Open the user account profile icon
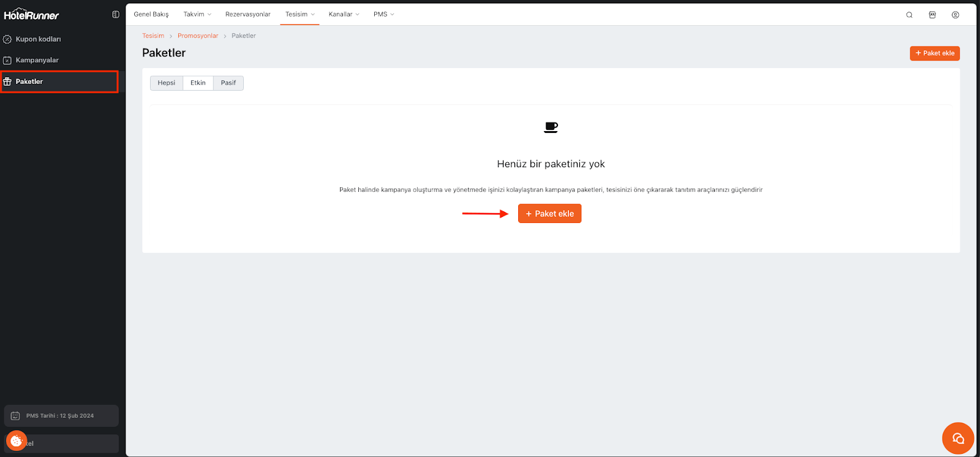Image resolution: width=980 pixels, height=457 pixels. 955,15
